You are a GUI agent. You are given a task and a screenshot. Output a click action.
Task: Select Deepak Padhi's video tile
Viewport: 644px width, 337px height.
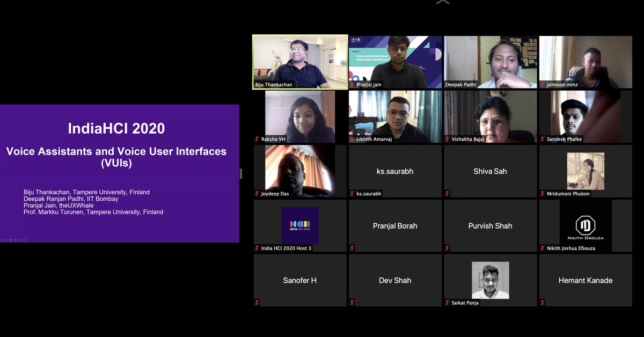(491, 62)
